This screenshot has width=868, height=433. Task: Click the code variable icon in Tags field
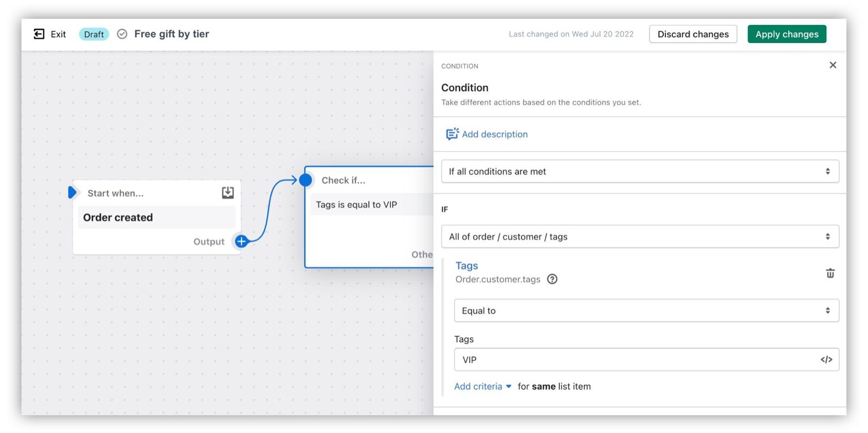click(826, 360)
